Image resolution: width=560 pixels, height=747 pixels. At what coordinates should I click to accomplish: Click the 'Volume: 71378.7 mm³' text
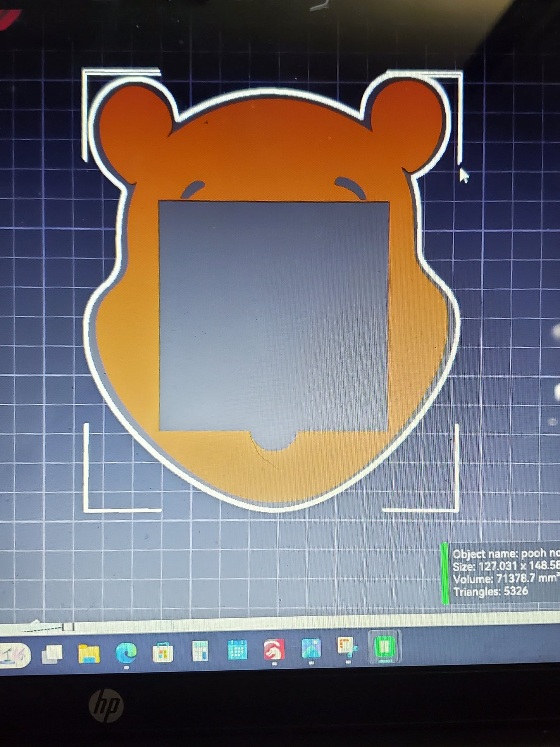(506, 578)
